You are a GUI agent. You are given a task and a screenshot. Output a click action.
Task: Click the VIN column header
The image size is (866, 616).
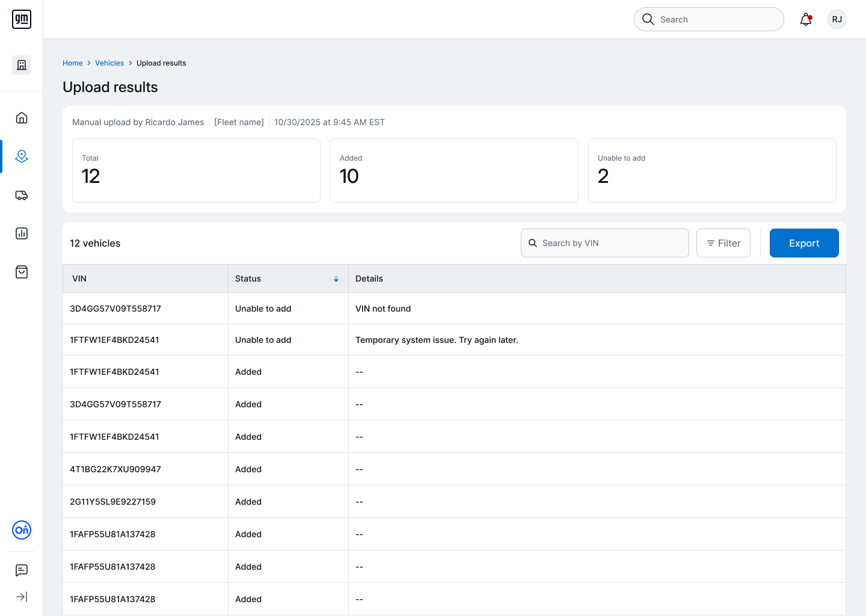coord(146,279)
